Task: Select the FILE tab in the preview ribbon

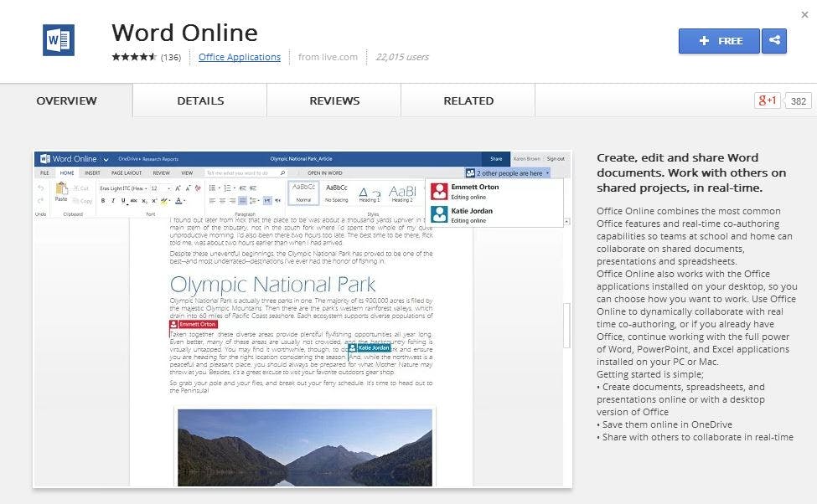Action: [x=44, y=172]
